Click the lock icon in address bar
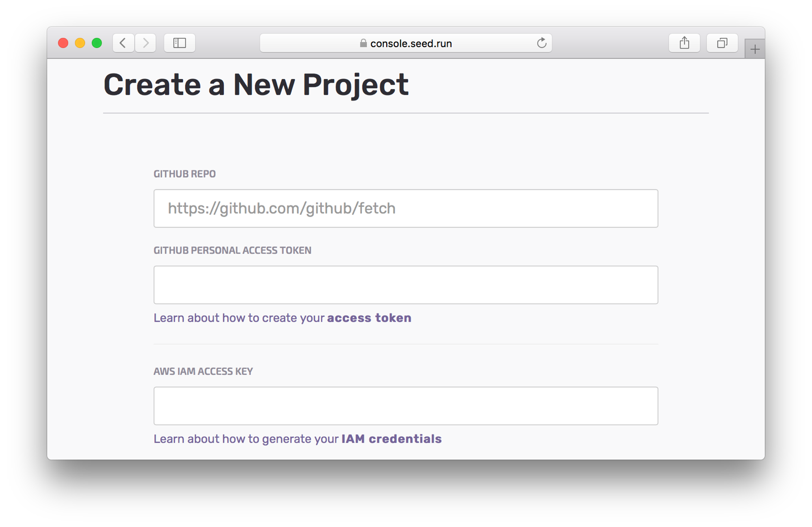 click(x=363, y=43)
